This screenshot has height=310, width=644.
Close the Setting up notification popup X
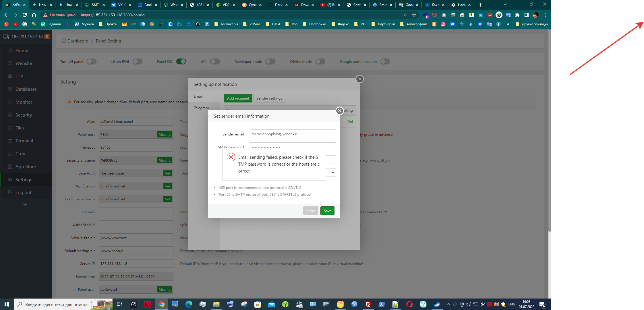[x=359, y=79]
